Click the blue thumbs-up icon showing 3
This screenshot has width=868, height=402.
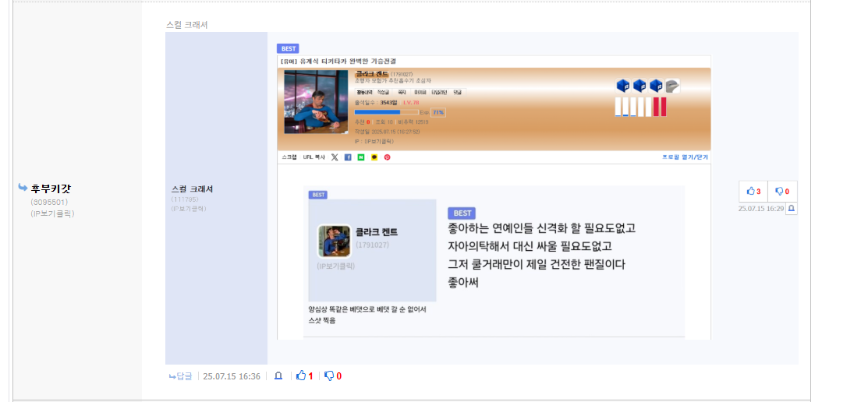(753, 192)
